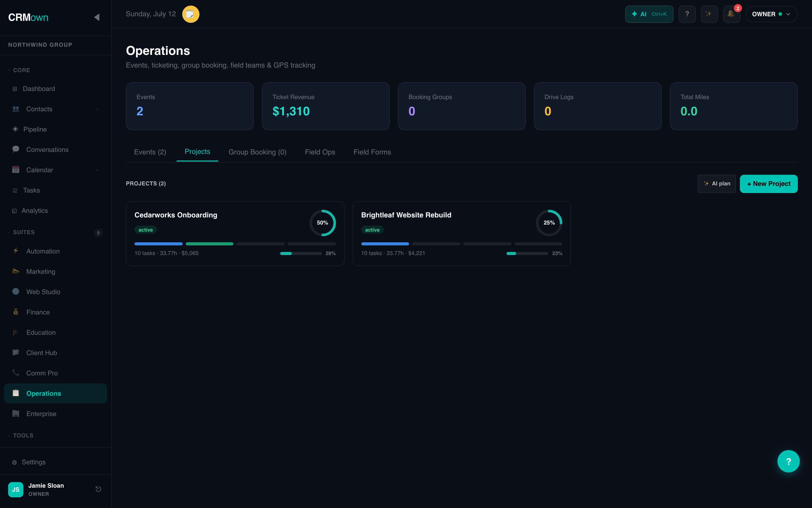Image resolution: width=812 pixels, height=508 pixels.
Task: Click the green phase segment on Cedarworks
Action: click(x=209, y=244)
